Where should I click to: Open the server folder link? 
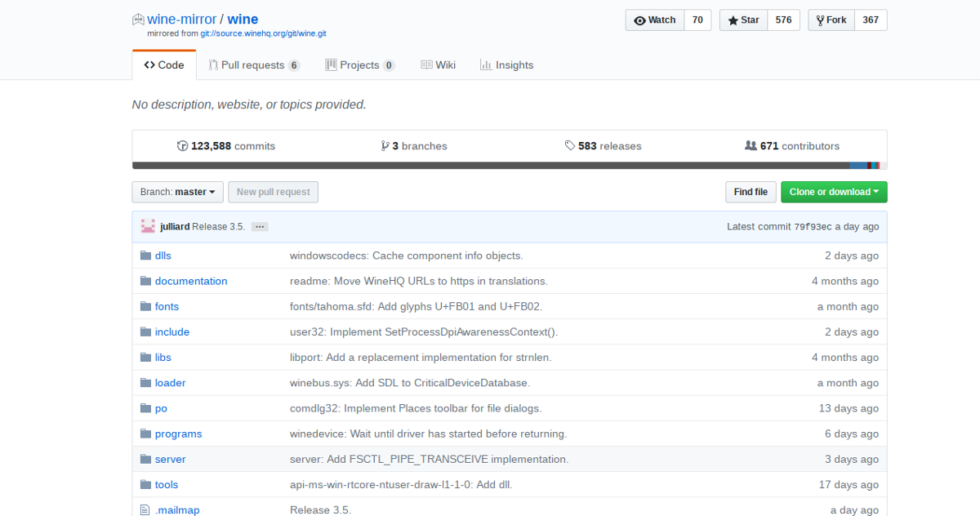(x=171, y=459)
